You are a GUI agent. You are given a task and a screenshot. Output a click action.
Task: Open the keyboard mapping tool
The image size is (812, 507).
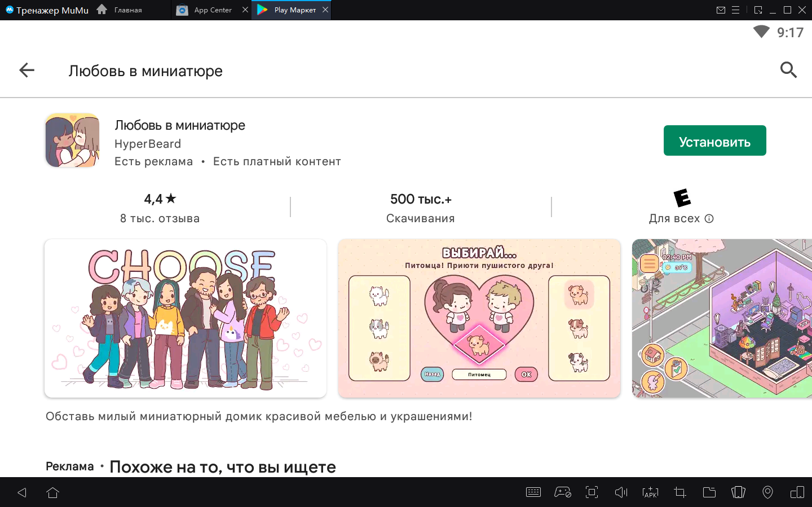[533, 492]
